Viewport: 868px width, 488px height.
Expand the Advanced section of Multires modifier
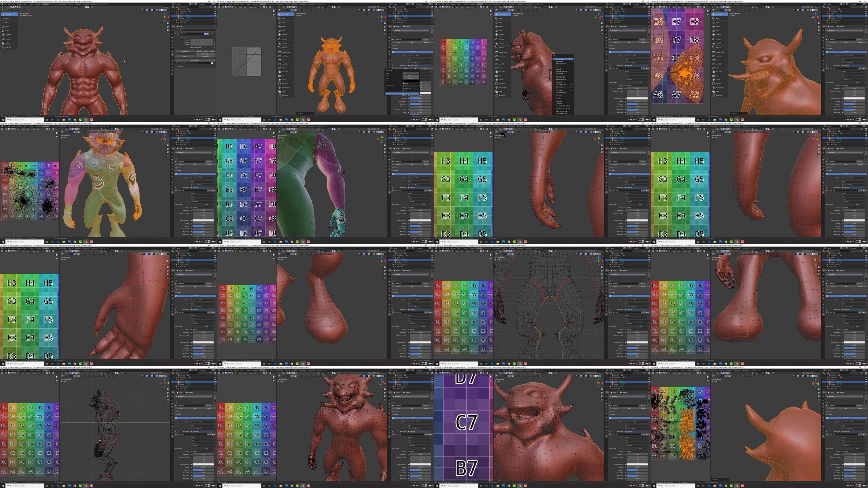[181, 67]
